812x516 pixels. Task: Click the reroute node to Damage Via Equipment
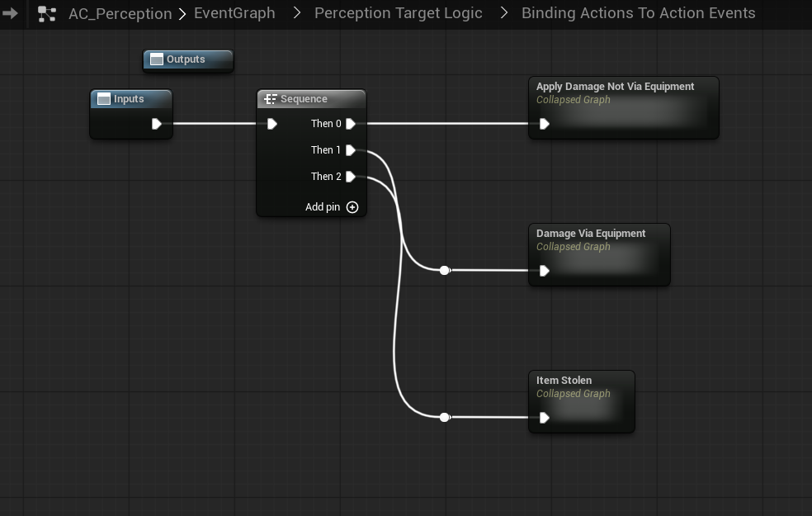click(x=445, y=270)
